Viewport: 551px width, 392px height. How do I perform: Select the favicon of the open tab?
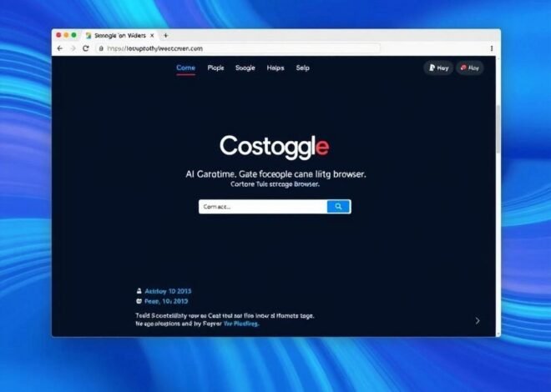click(88, 35)
